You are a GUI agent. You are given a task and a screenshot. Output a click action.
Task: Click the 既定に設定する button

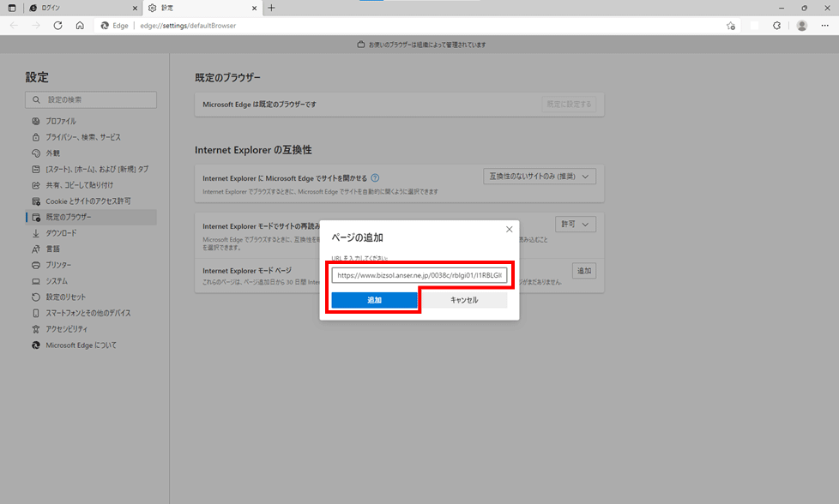[569, 105]
